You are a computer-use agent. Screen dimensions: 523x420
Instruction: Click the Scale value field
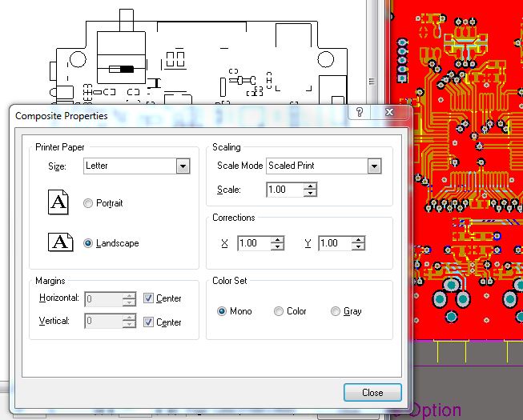click(285, 190)
